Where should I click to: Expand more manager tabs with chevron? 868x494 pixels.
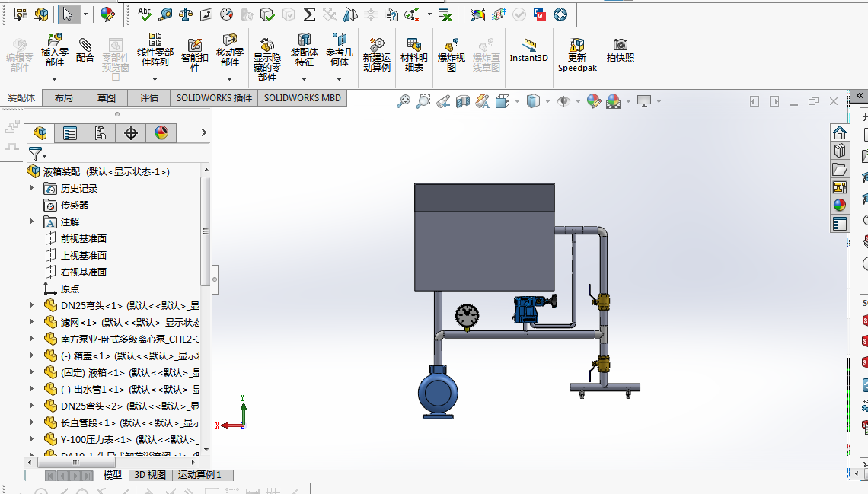click(204, 132)
